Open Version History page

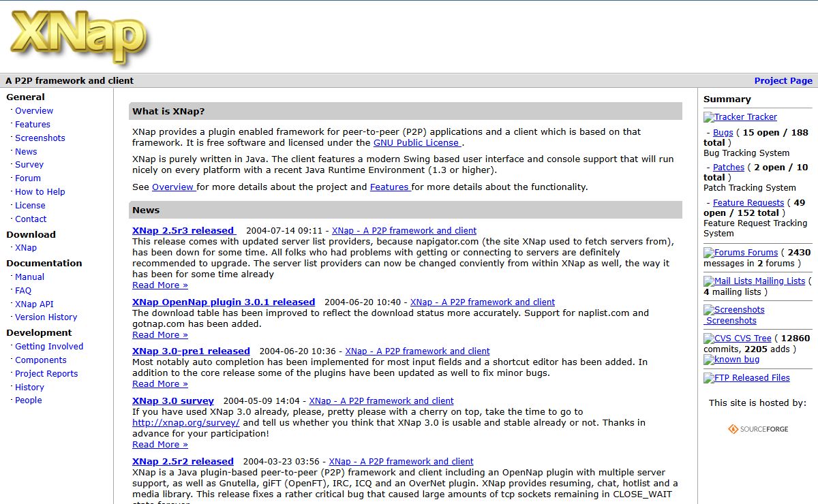pos(46,317)
